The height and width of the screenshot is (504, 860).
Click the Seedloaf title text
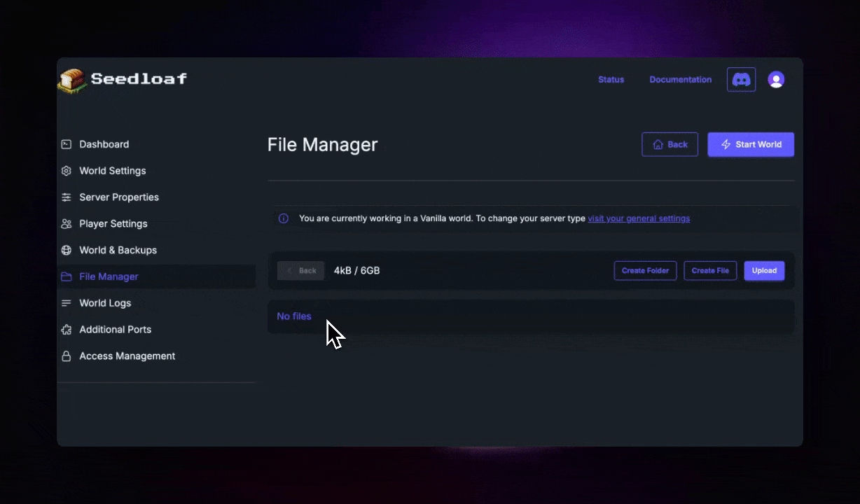pos(139,79)
